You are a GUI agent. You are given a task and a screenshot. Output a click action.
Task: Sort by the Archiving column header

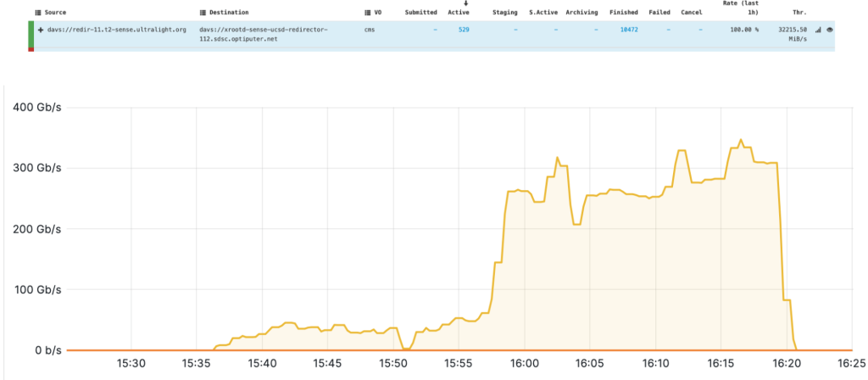tap(581, 13)
